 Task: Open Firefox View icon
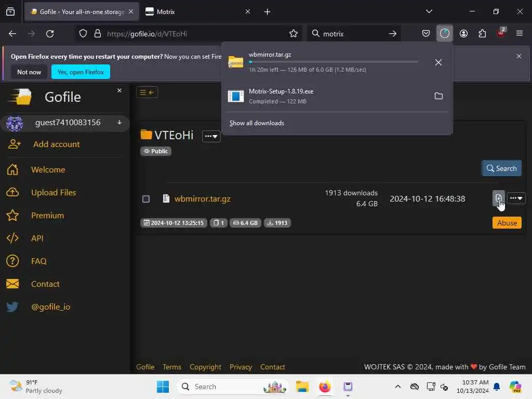(10, 11)
